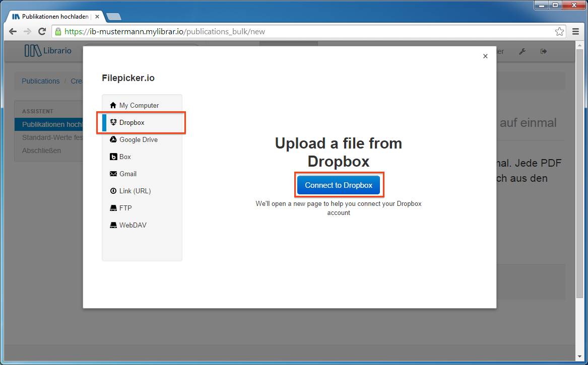Click the sign-out icon in the header
The image size is (588, 365).
click(543, 51)
